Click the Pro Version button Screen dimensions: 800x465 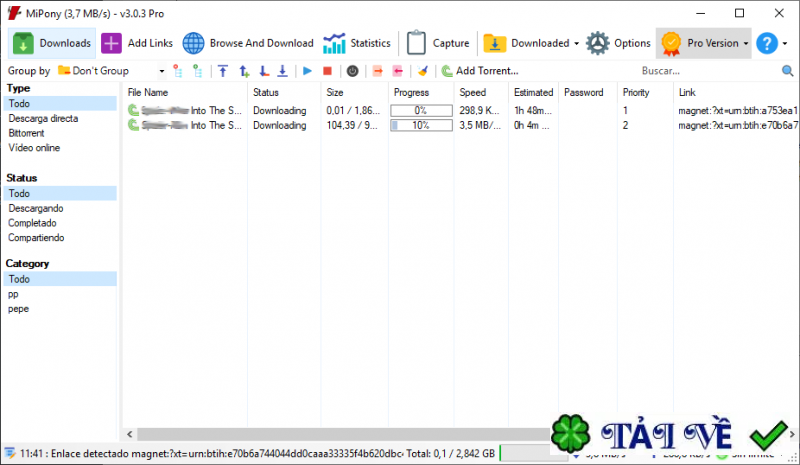699,43
